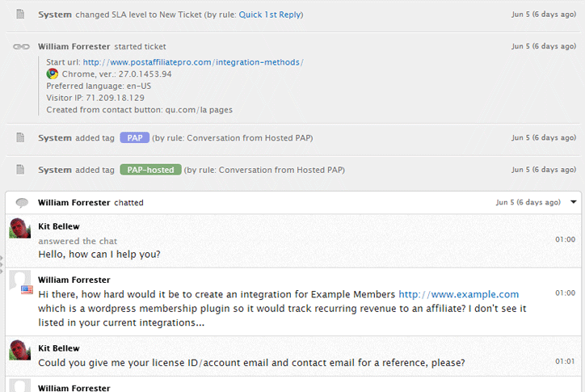Screen dimensions: 585x392
Task: Open the Quick 1st Reply rule link
Action: [x=271, y=15]
